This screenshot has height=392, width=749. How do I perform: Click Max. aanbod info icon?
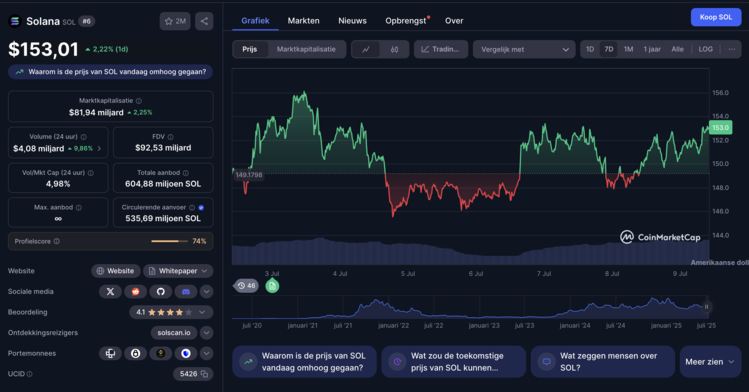(79, 207)
